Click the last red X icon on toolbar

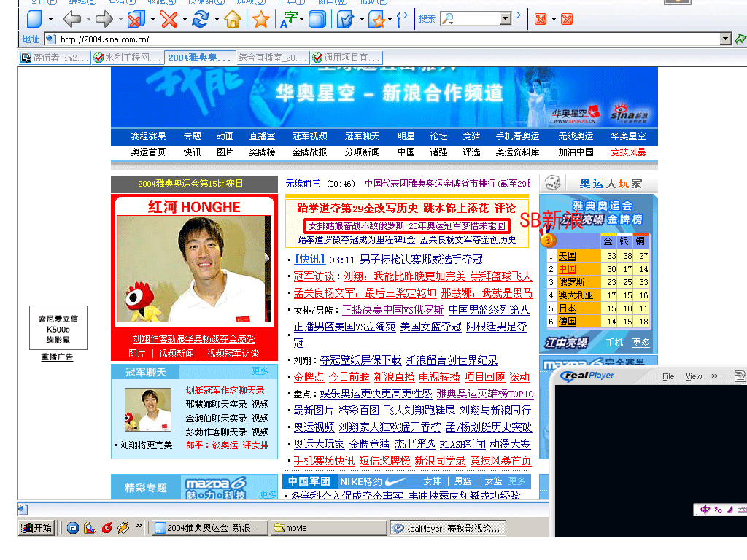[567, 19]
